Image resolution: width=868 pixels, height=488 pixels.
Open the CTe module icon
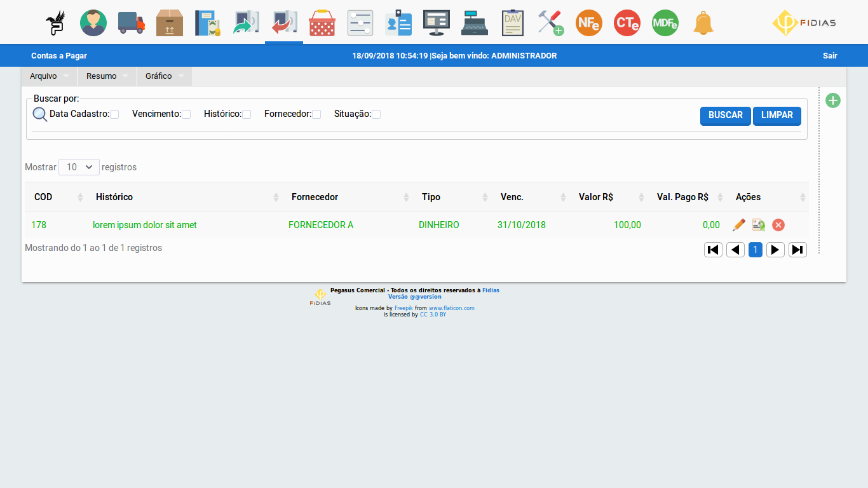coord(627,23)
